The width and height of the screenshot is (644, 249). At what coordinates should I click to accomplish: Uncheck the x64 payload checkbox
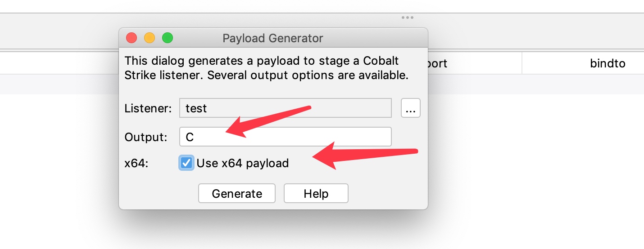(x=186, y=163)
